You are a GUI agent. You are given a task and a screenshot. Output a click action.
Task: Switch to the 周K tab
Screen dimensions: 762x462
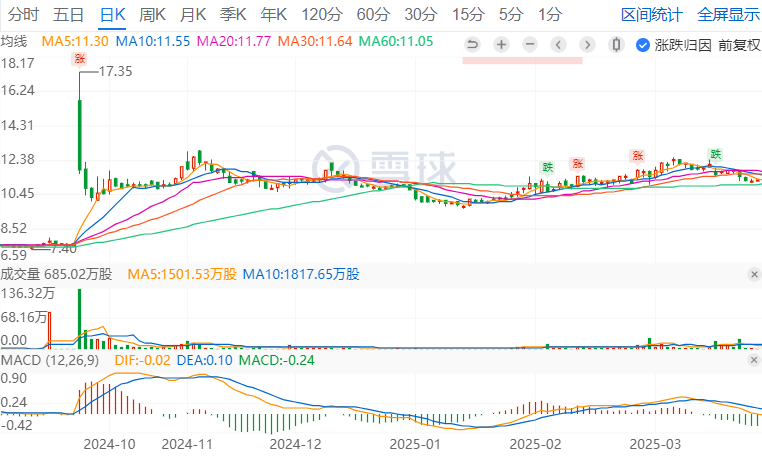click(x=152, y=15)
